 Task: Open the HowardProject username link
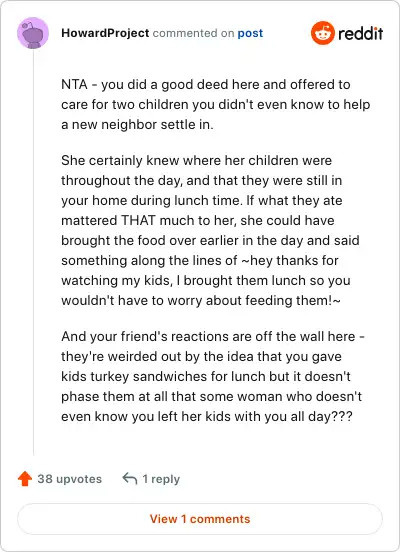[x=105, y=33]
